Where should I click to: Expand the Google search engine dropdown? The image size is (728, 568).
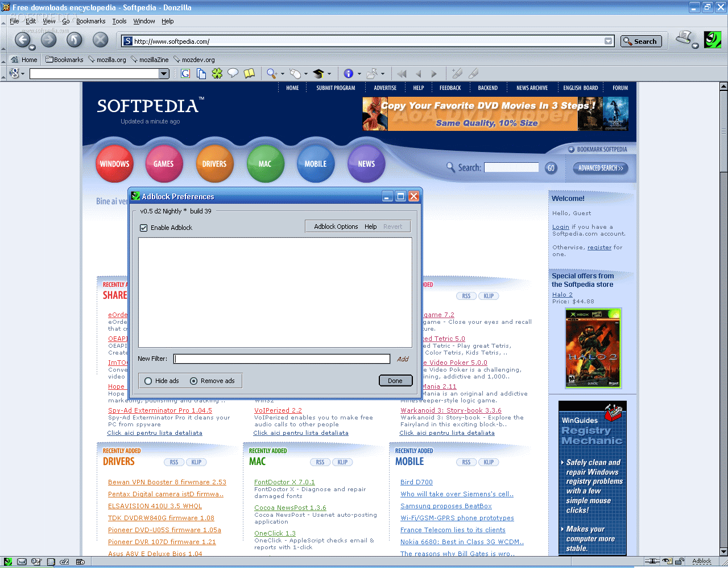(23, 74)
